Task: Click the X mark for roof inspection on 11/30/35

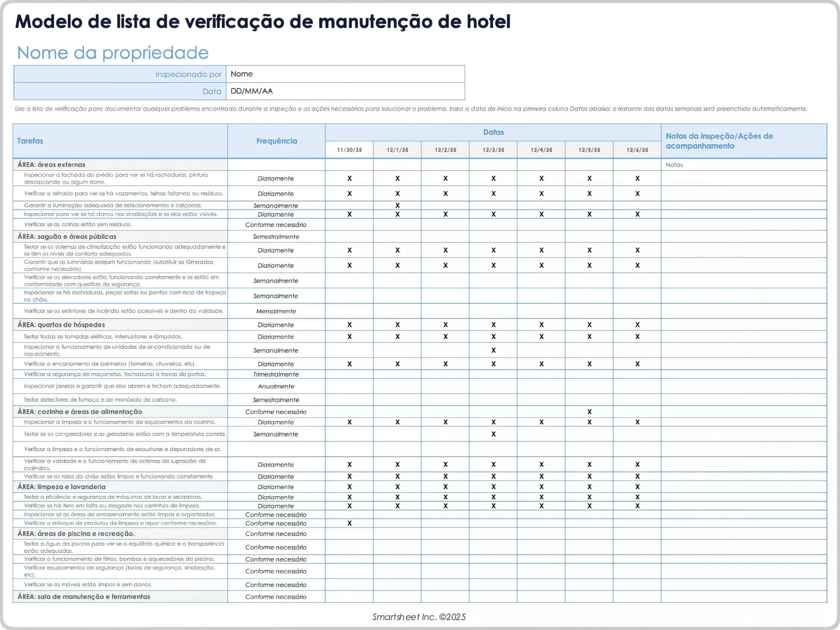Action: click(349, 193)
